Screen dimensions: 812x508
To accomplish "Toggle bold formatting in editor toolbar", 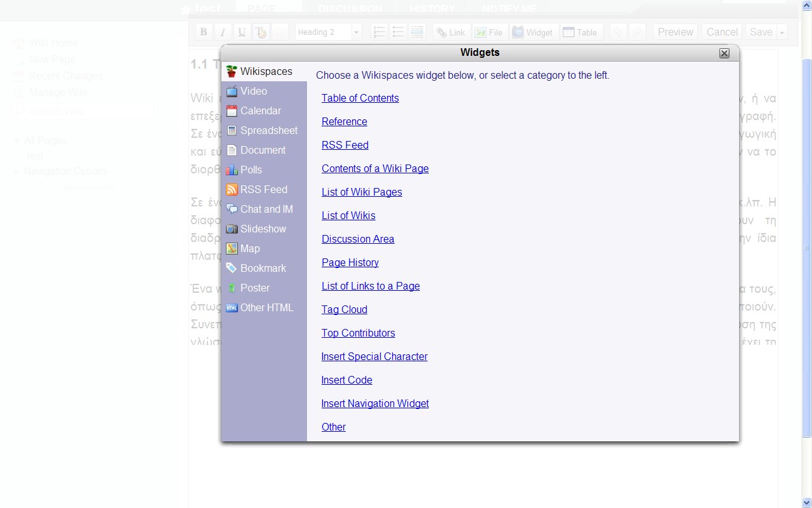I will [x=204, y=32].
